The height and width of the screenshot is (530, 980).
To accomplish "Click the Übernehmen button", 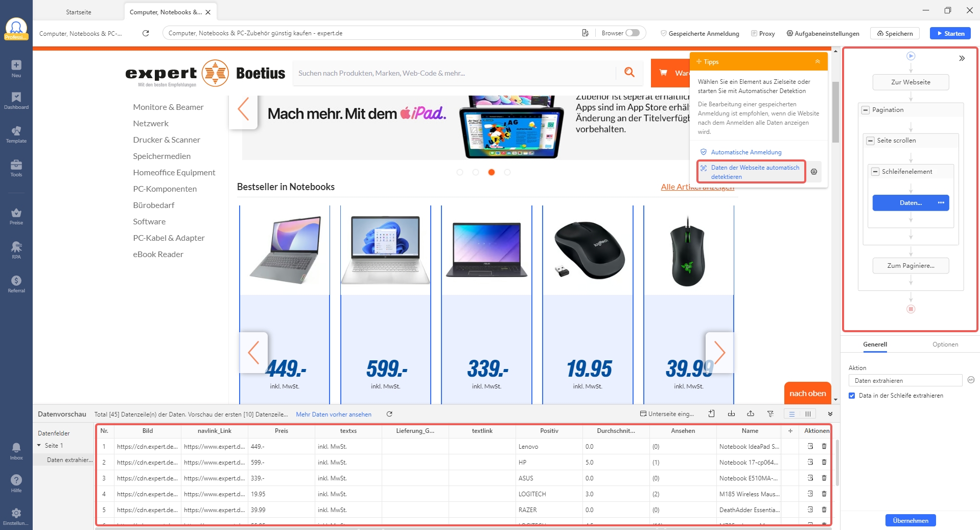I will [x=911, y=520].
